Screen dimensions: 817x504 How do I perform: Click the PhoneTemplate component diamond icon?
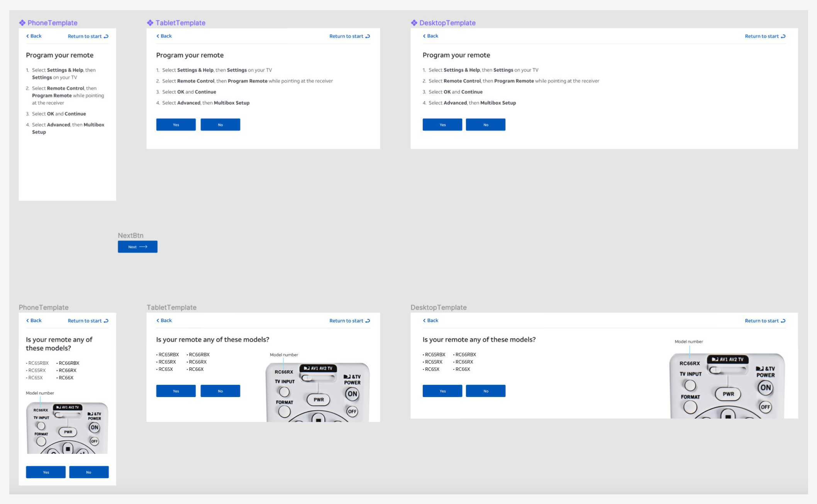pos(22,23)
